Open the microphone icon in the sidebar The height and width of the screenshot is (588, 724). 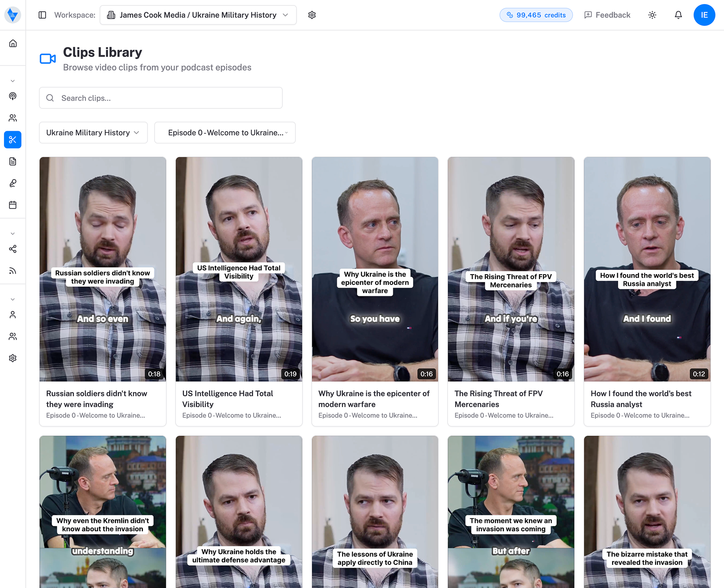(x=13, y=183)
